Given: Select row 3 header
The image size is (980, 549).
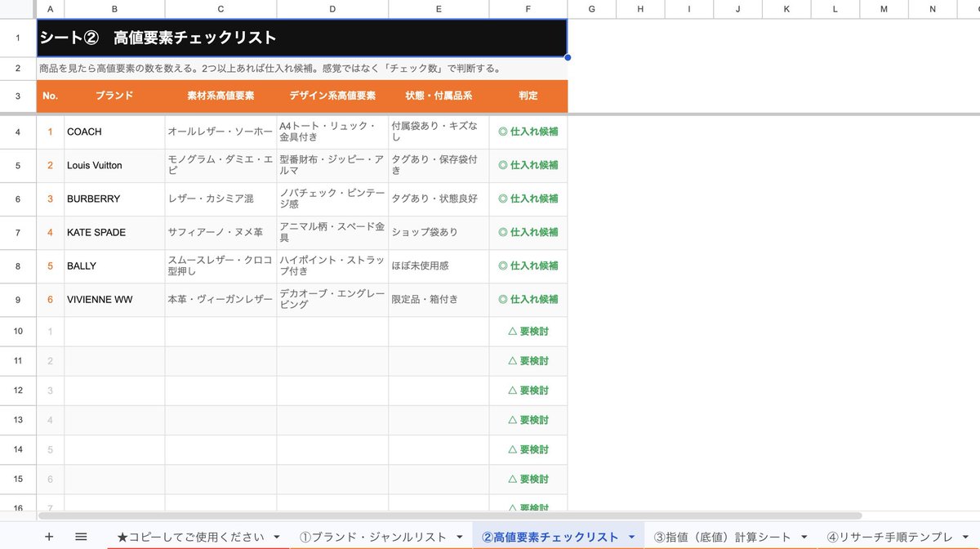Looking at the screenshot, I should click(x=18, y=96).
